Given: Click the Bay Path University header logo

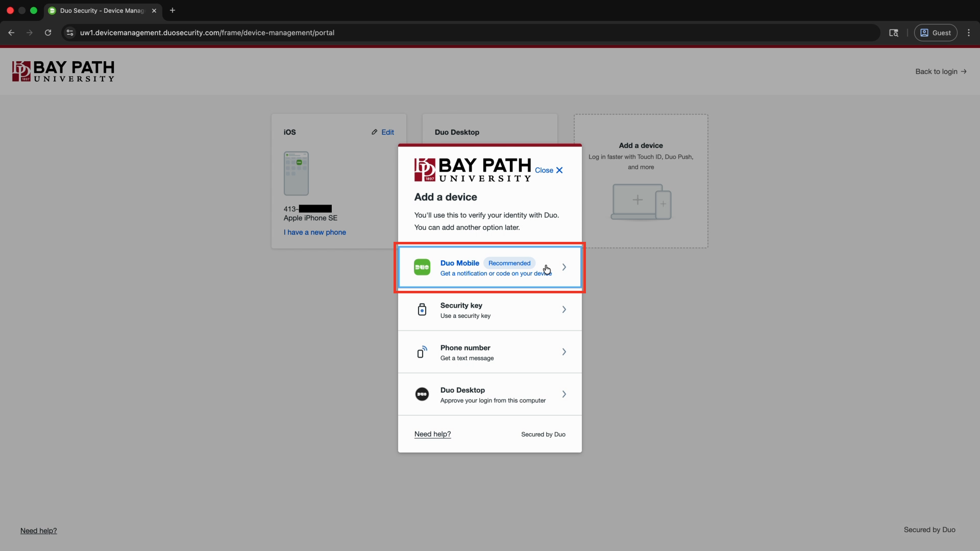Looking at the screenshot, I should tap(63, 71).
